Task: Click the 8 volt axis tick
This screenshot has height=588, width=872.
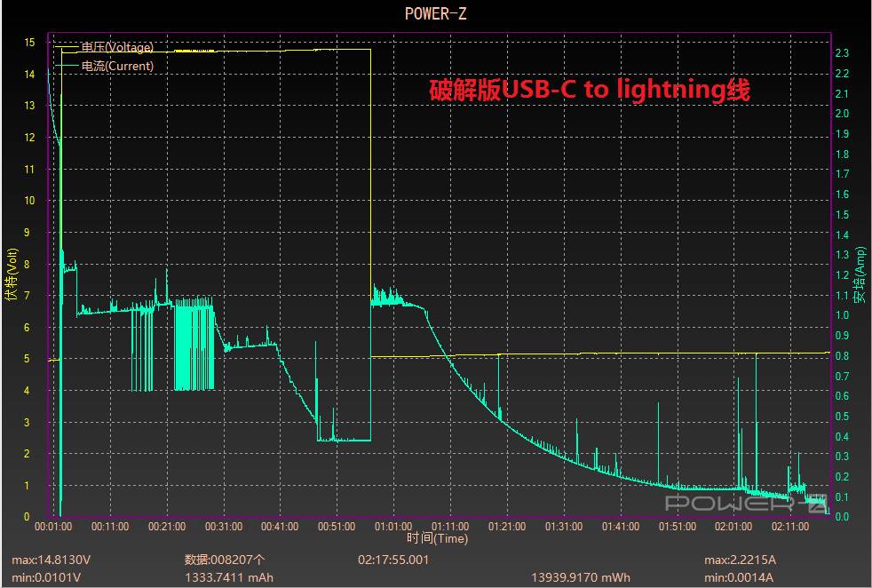Action: point(27,264)
